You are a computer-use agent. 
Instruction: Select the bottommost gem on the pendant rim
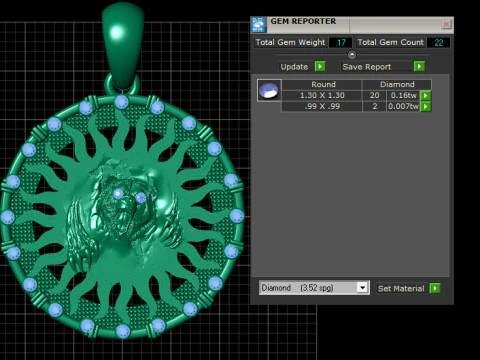pos(123,331)
